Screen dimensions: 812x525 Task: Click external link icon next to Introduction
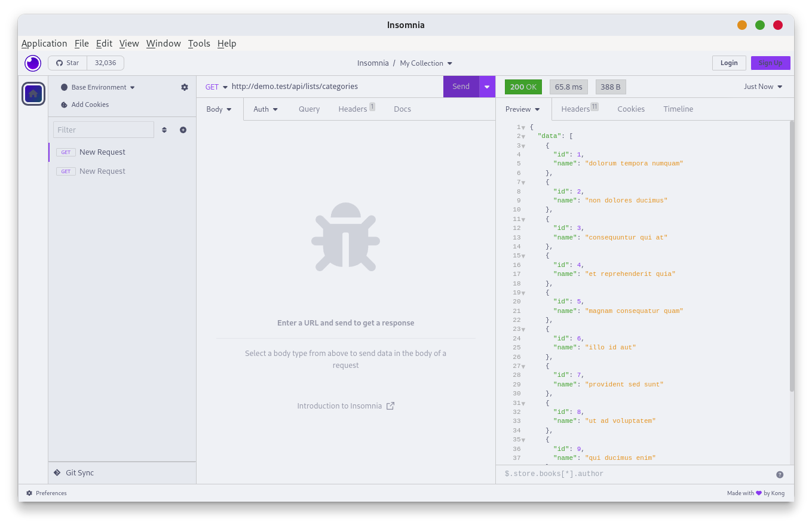(x=390, y=406)
